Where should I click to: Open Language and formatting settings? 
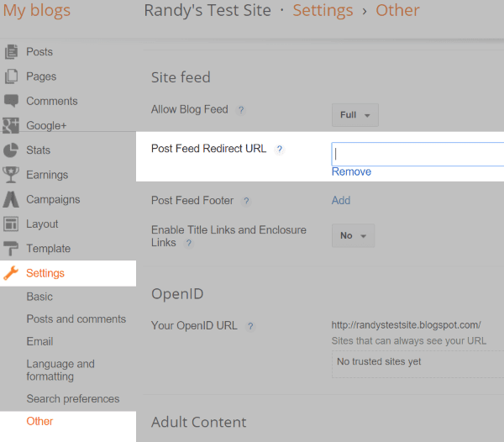pyautogui.click(x=60, y=371)
